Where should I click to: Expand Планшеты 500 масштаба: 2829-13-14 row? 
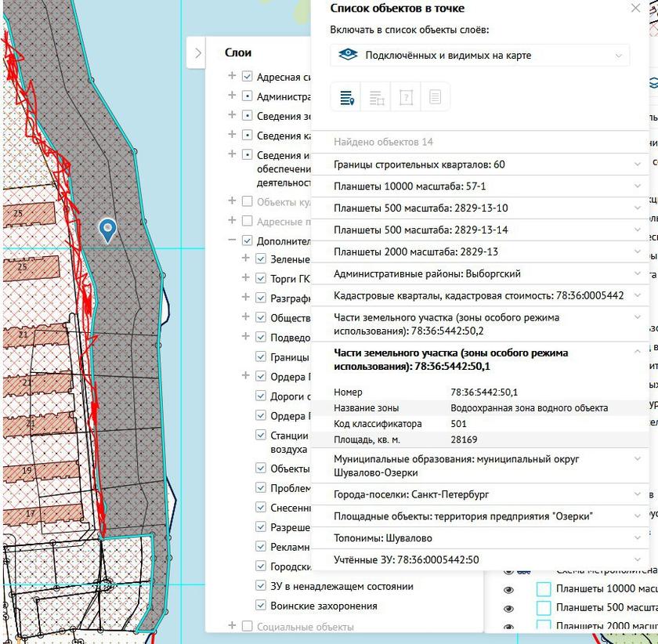point(480,230)
